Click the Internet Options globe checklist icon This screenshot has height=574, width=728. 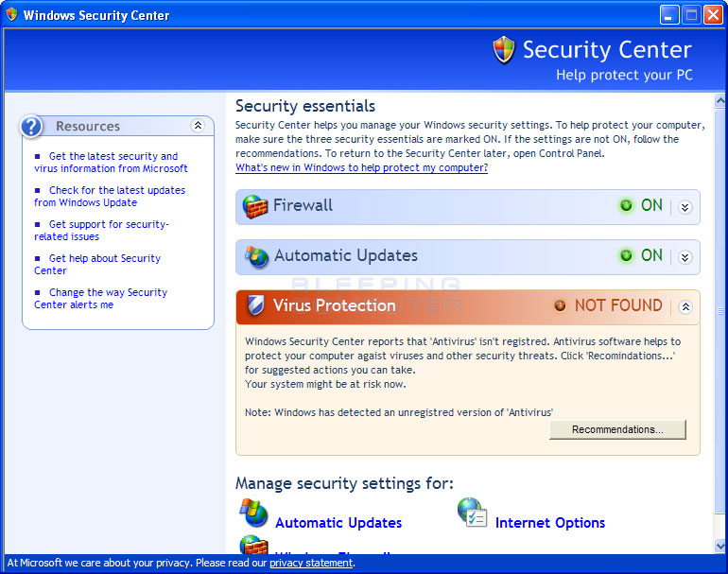pyautogui.click(x=472, y=513)
